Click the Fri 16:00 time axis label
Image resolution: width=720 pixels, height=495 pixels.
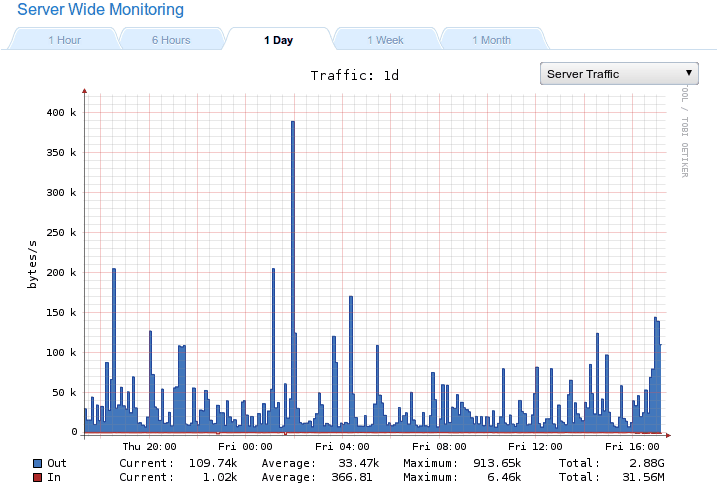point(631,447)
